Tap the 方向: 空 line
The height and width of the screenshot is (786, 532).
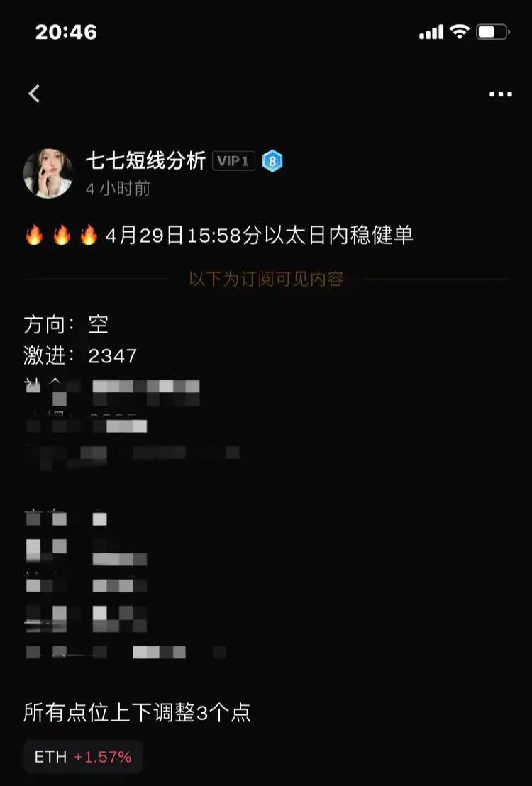coord(66,324)
